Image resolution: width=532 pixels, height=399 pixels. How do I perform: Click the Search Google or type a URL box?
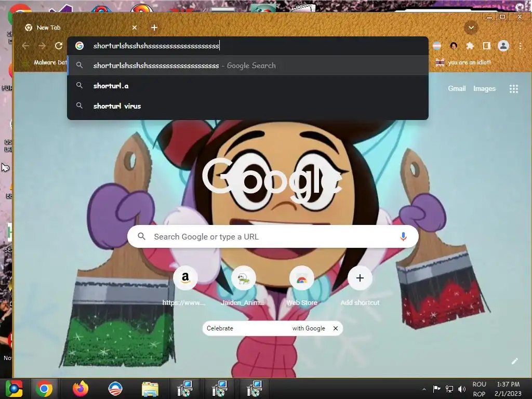273,236
